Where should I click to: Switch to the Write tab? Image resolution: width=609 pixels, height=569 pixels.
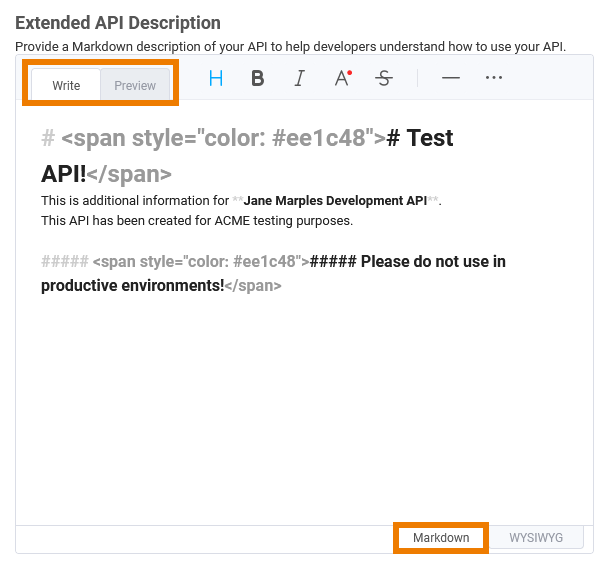tap(66, 85)
